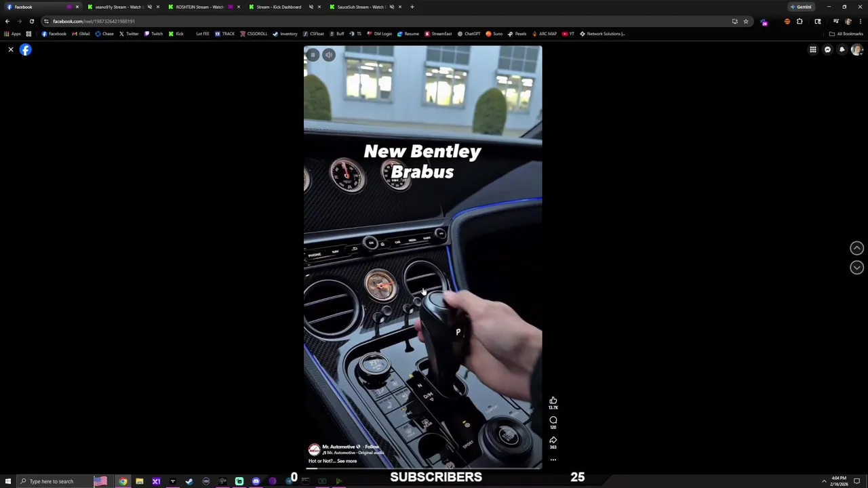
Task: Switch to the ROSHTEIN Stream tab
Action: 203,7
